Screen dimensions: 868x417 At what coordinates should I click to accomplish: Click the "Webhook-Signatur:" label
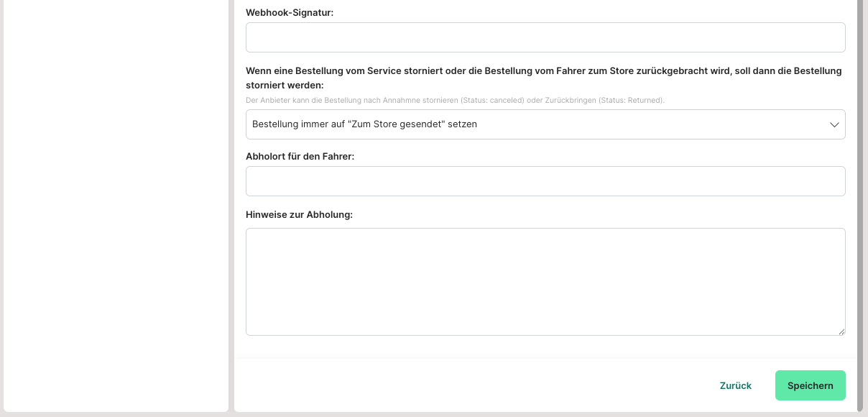(290, 12)
